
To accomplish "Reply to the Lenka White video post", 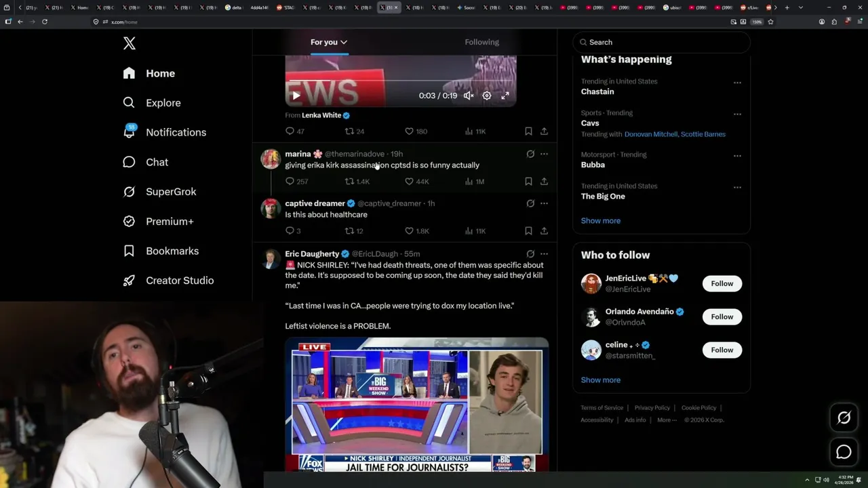I will pos(294,131).
